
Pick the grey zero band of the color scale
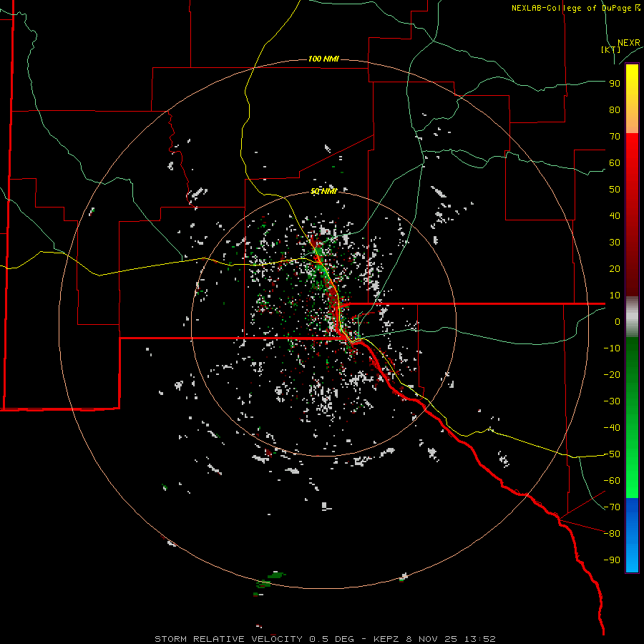tap(632, 317)
